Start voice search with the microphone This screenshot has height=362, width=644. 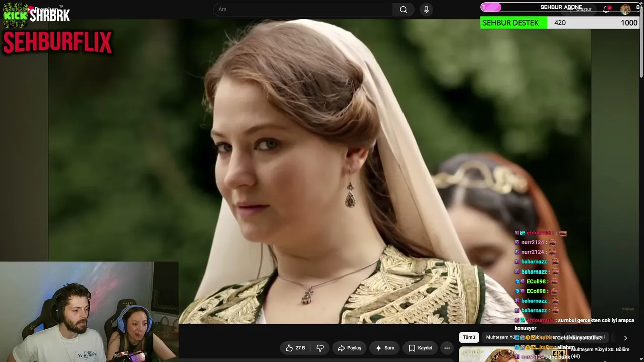426,9
